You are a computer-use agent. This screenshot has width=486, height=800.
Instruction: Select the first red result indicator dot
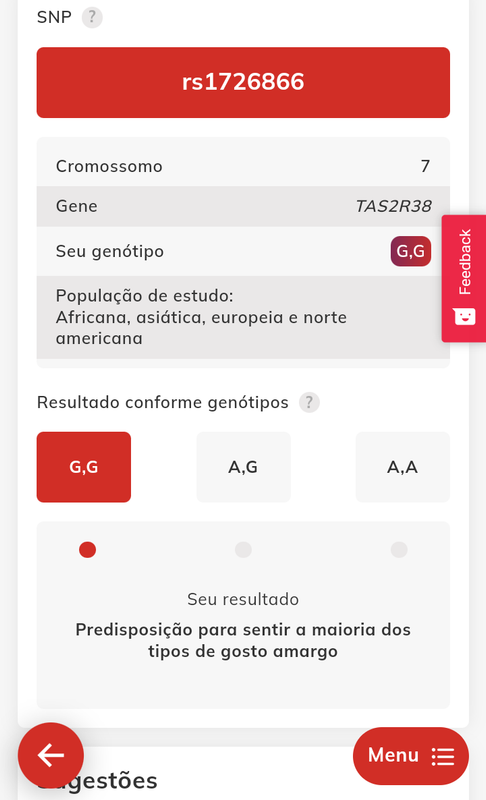point(87,549)
